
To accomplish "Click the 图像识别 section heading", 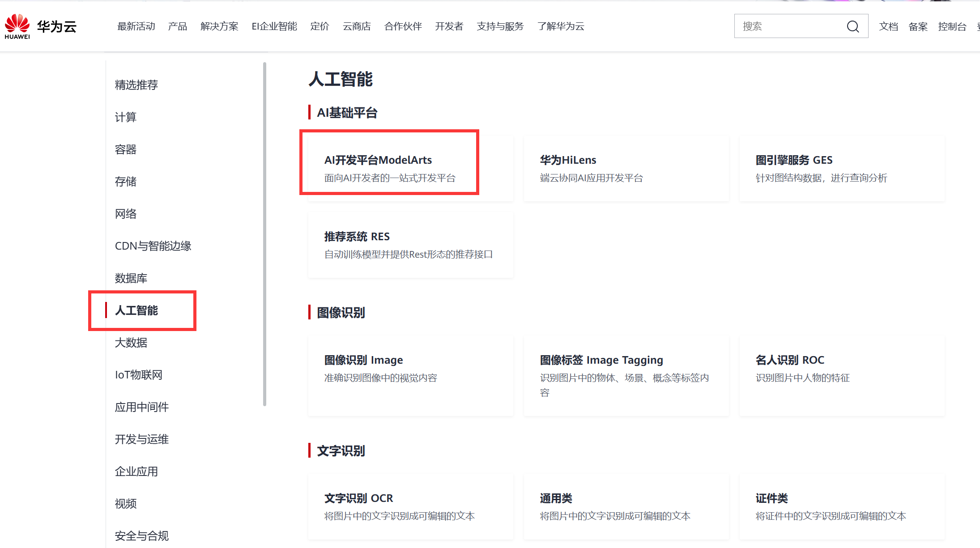I will [x=341, y=313].
